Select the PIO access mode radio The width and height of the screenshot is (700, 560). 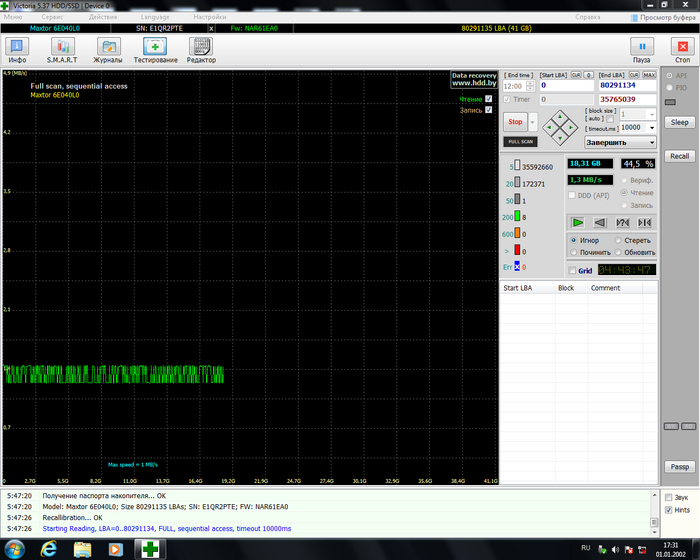[669, 88]
